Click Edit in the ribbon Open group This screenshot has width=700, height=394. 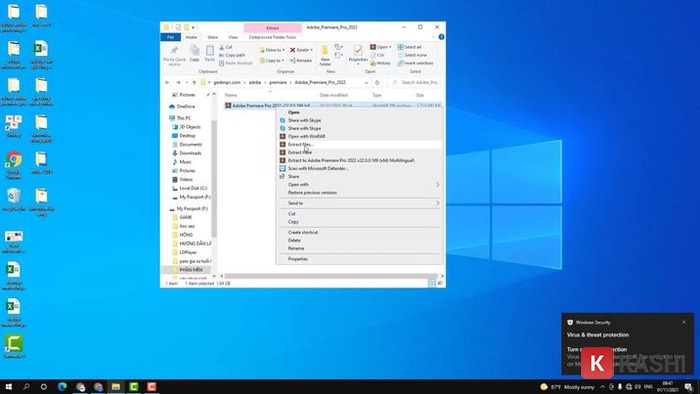378,55
